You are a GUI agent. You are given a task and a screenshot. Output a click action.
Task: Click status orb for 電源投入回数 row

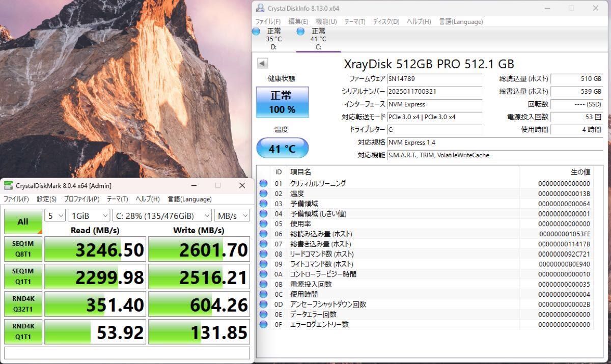tap(263, 284)
